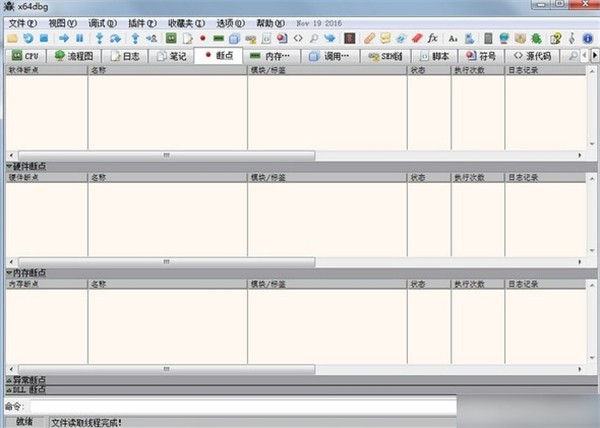Screen dimensions: 600x428
Task: Switch to the 脚本 tab
Action: tap(434, 56)
